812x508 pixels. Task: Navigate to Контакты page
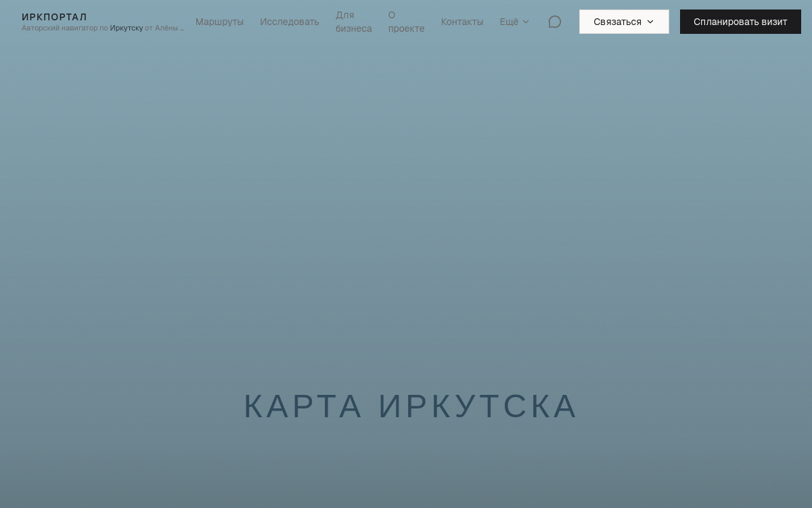click(462, 22)
